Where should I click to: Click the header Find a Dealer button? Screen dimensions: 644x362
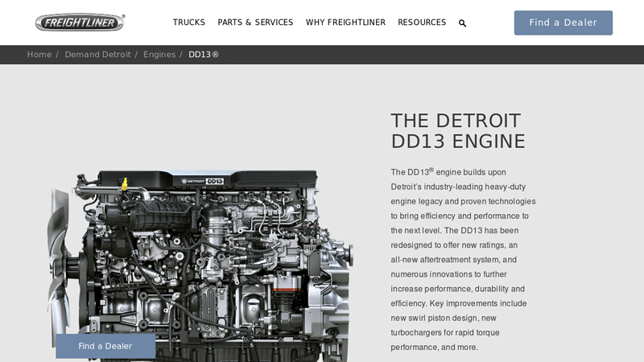click(563, 23)
